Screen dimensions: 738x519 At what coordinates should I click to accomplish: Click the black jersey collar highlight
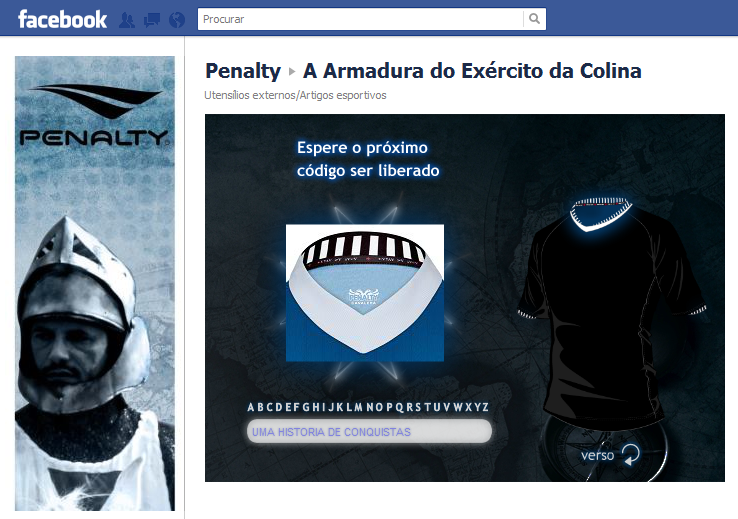pyautogui.click(x=600, y=215)
